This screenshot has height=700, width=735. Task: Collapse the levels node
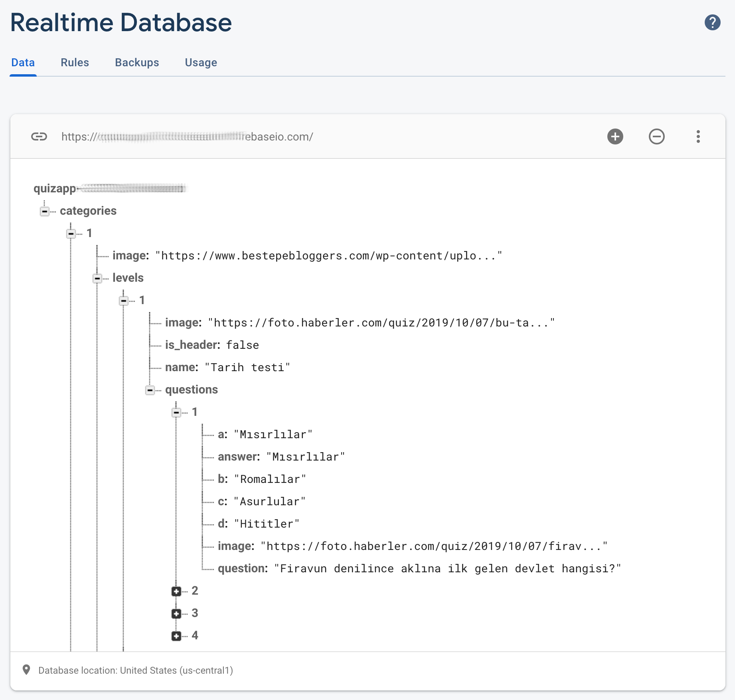97,278
